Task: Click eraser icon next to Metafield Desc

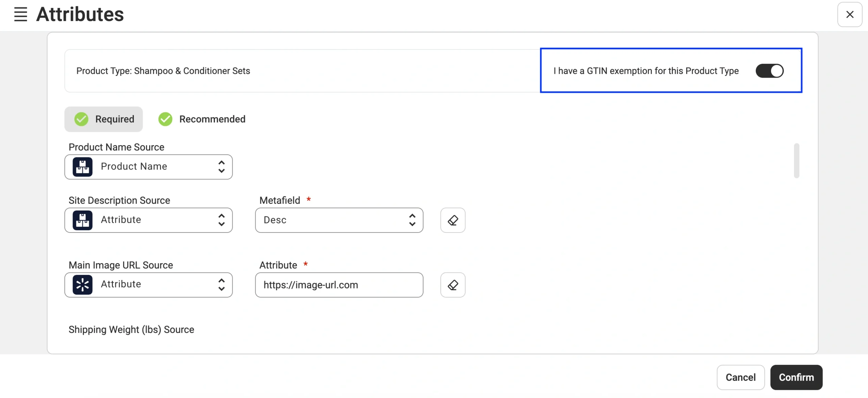Action: pyautogui.click(x=453, y=220)
